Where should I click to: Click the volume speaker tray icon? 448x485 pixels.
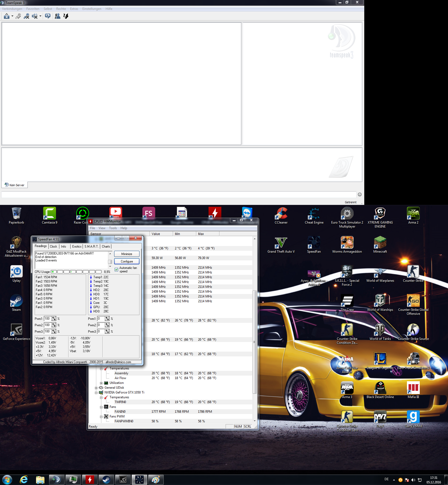coord(413,480)
